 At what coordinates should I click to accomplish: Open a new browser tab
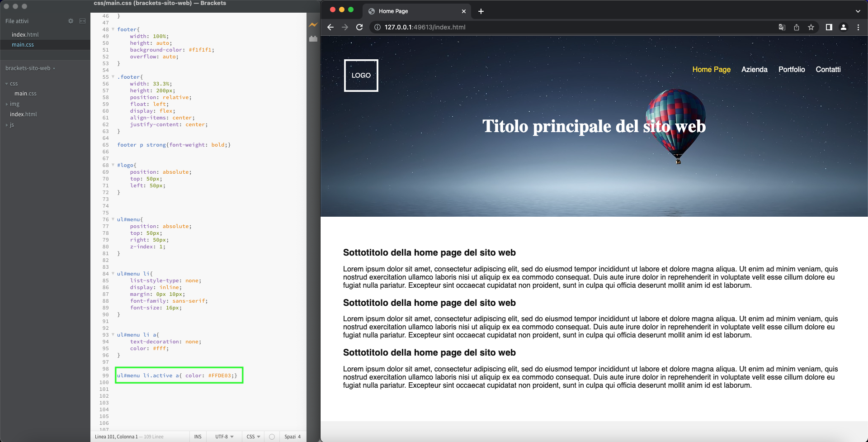click(481, 11)
